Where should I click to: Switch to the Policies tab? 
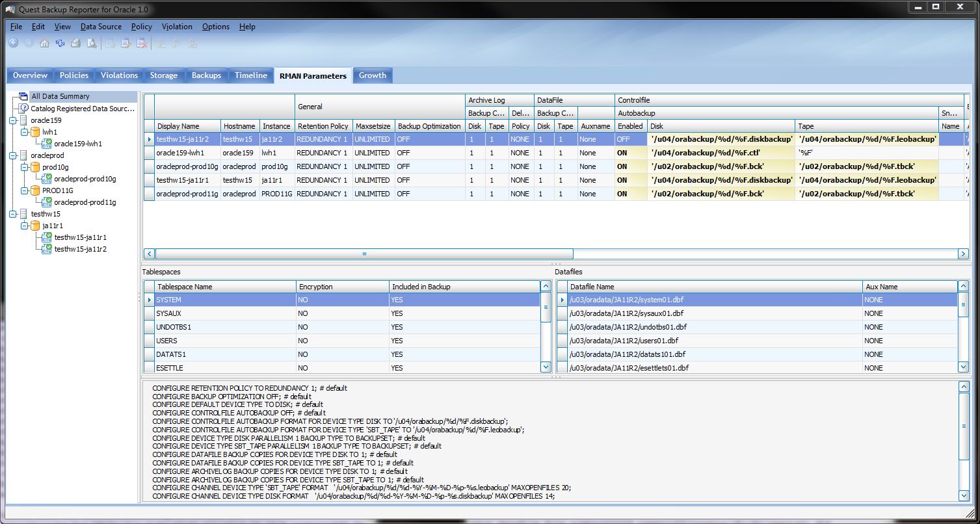[74, 75]
